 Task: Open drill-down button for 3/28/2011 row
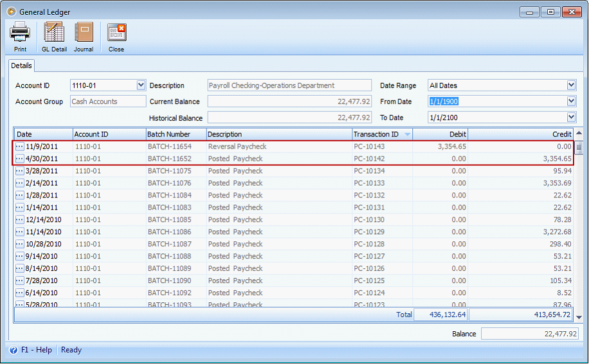coord(19,171)
